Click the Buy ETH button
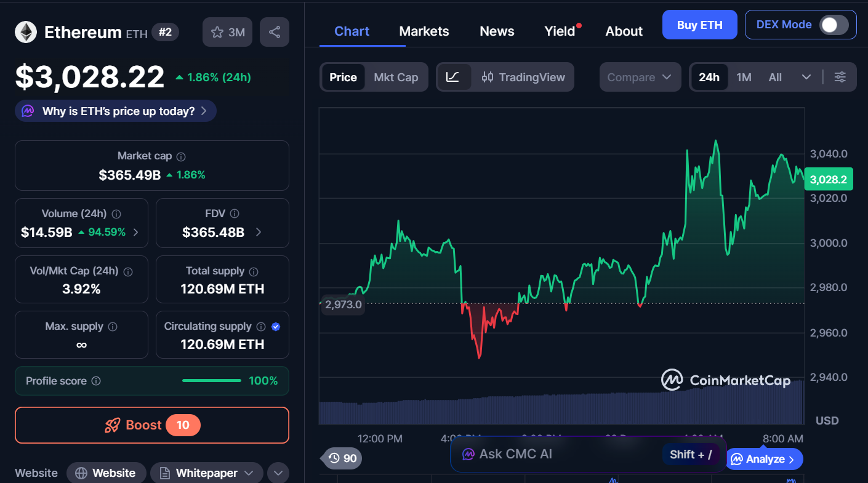 tap(699, 25)
